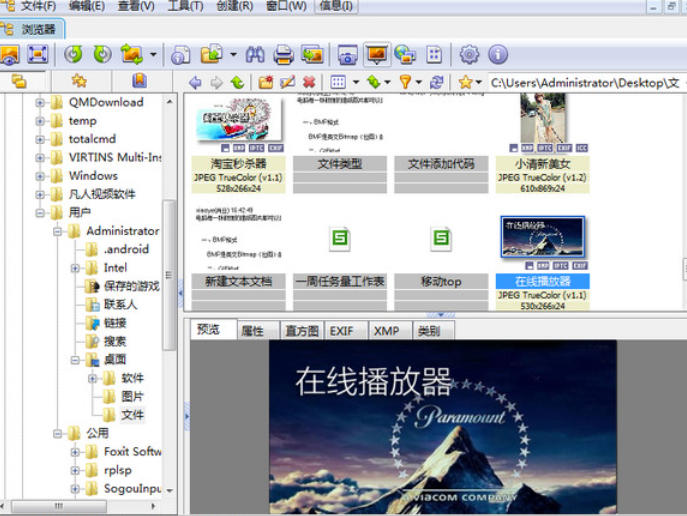
Task: Collapse the Administrator folder node
Action: pos(57,231)
